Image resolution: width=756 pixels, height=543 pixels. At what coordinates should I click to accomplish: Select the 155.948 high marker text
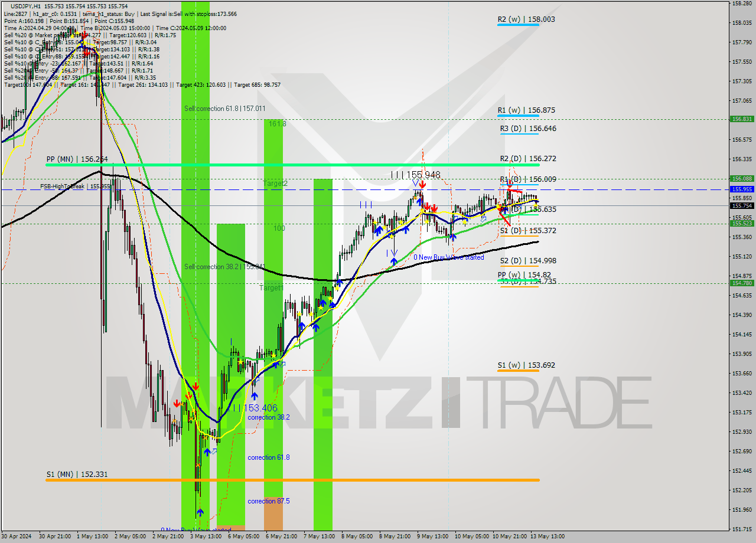click(x=423, y=175)
